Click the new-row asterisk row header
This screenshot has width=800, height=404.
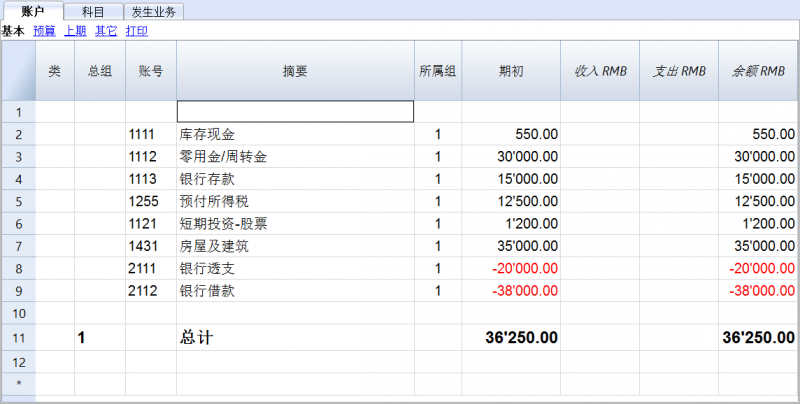pos(18,383)
